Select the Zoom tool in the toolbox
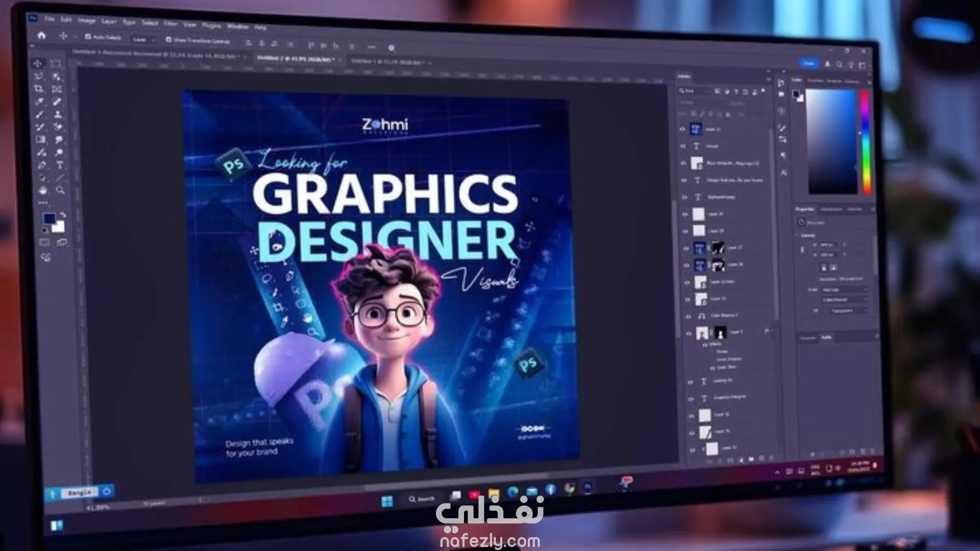The height and width of the screenshot is (551, 980). pos(60,190)
